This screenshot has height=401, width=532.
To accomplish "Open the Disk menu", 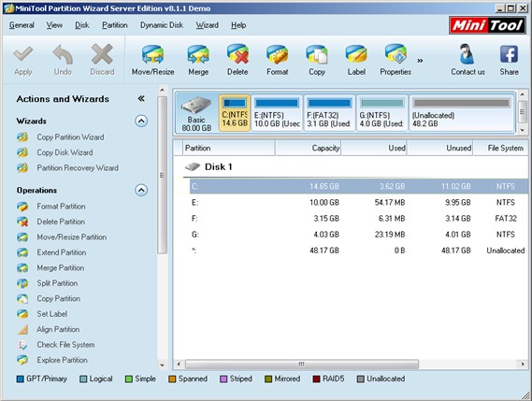I will point(82,25).
